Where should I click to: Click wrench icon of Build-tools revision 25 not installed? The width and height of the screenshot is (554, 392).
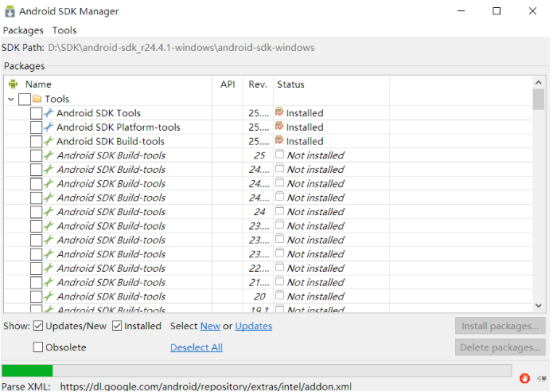[x=48, y=155]
